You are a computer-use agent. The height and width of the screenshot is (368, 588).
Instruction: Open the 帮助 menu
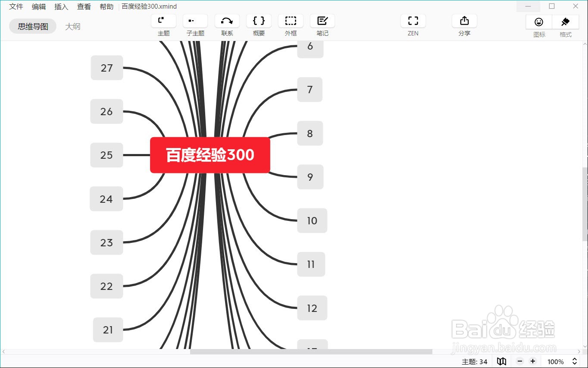tap(106, 6)
